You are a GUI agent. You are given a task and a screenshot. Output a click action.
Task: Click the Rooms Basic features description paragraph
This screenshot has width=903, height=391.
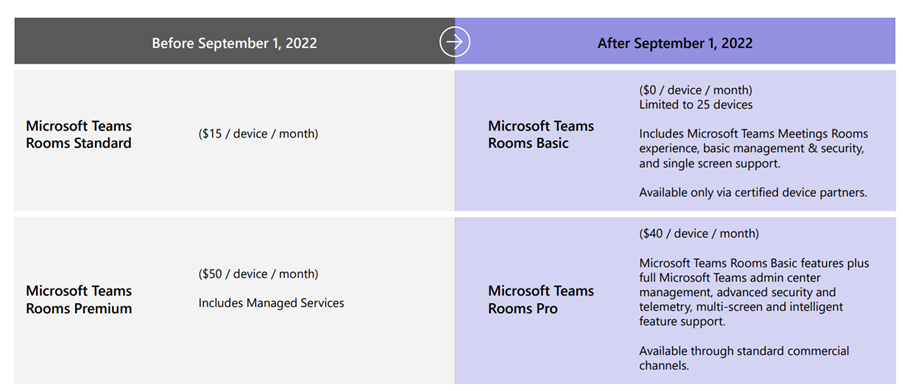tap(753, 149)
